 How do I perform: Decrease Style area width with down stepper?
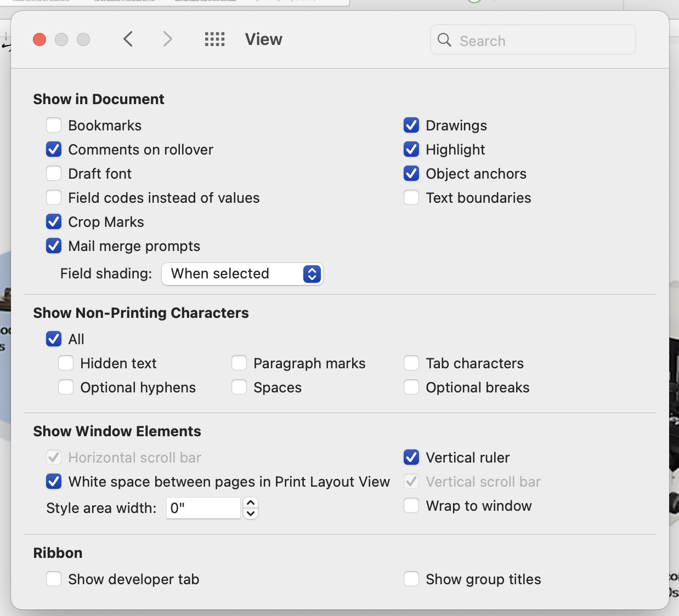point(251,514)
